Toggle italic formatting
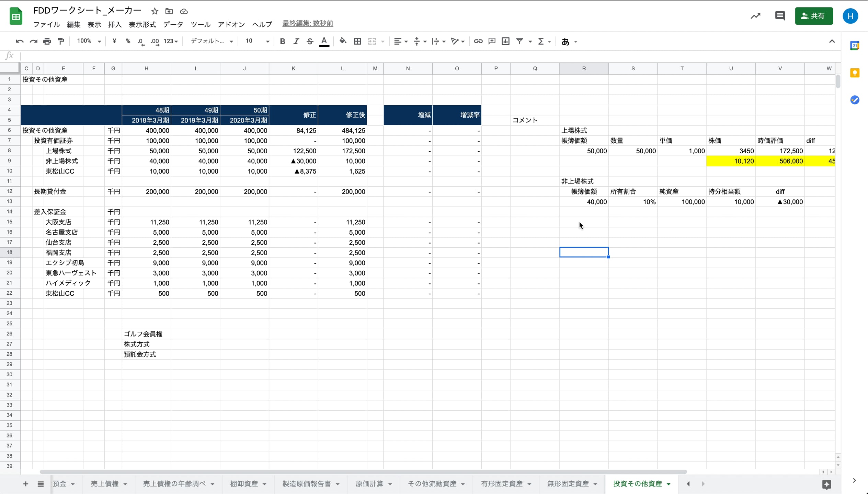The image size is (868, 494). (x=296, y=41)
